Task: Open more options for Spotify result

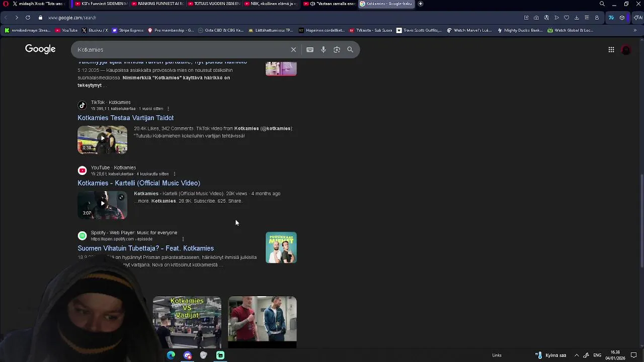Action: pyautogui.click(x=183, y=239)
